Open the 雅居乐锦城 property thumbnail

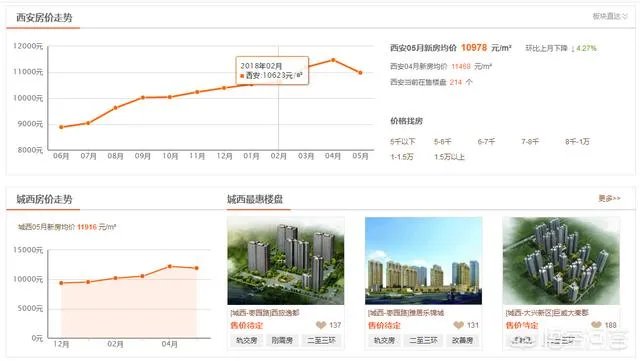pos(423,261)
